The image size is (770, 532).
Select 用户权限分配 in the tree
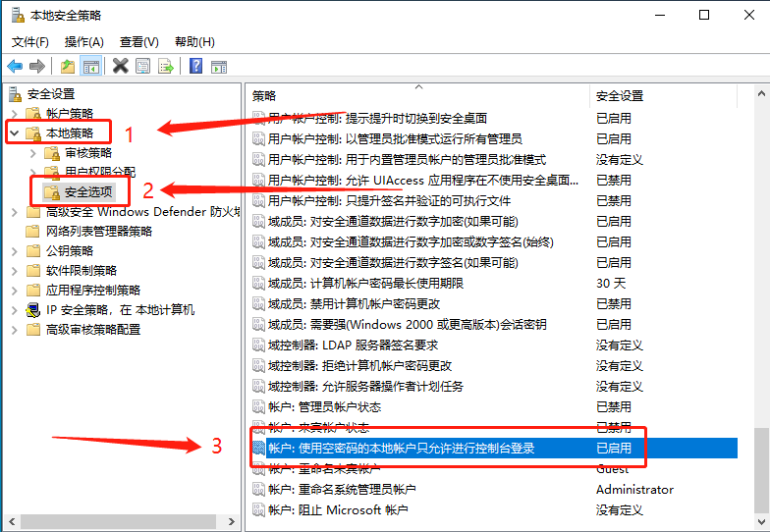100,172
